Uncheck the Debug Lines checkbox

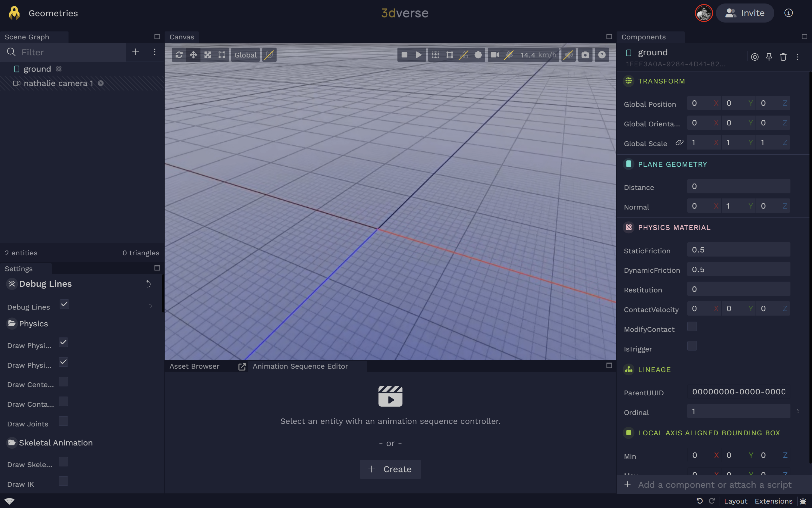[x=64, y=304]
